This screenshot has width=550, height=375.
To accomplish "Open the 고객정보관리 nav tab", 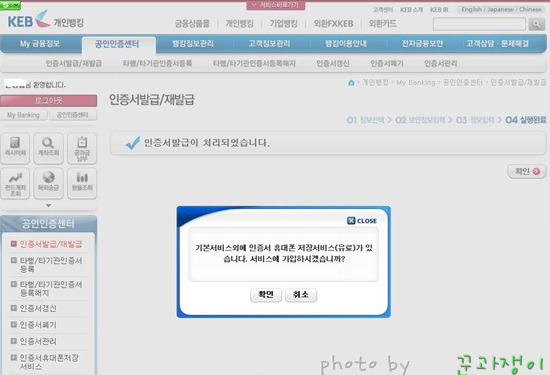I will point(269,43).
